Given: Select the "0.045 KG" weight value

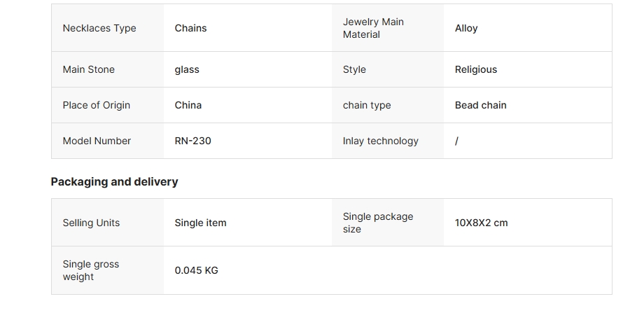Looking at the screenshot, I should (197, 270).
